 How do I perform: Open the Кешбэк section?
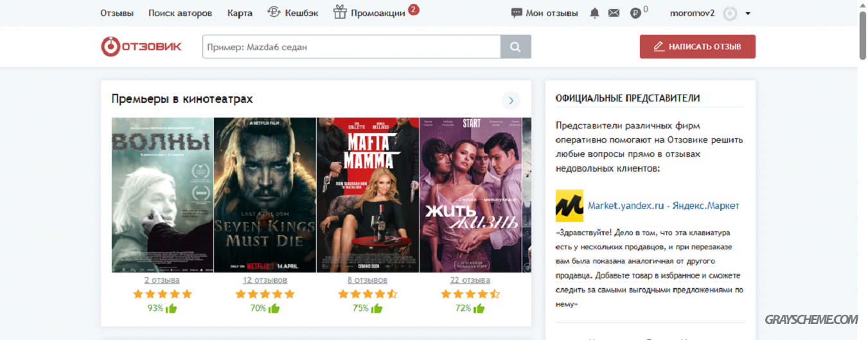pyautogui.click(x=301, y=13)
